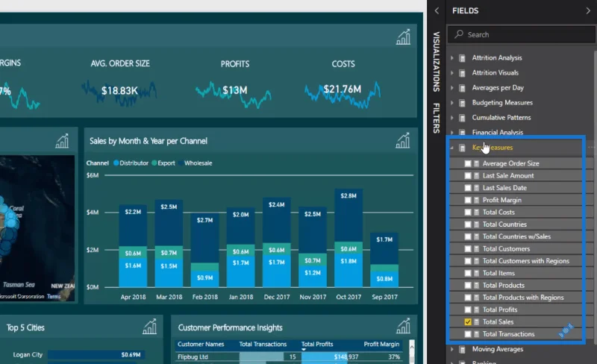Check the Profit Margin field
This screenshot has height=364, width=597.
tap(468, 200)
